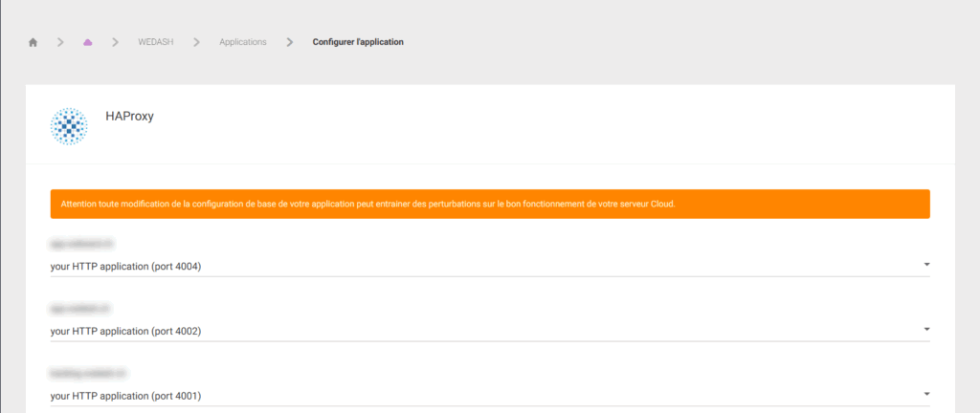Click the chevron right after the home icon
This screenshot has width=980, height=413.
click(x=60, y=42)
